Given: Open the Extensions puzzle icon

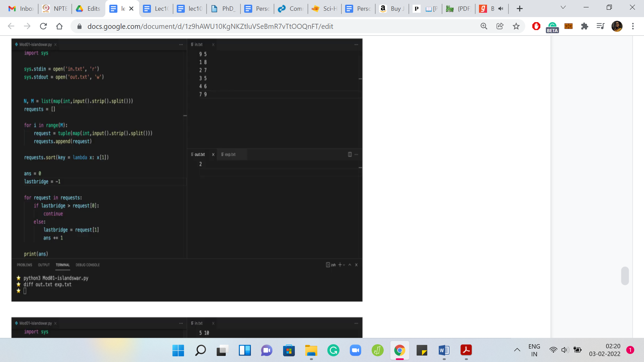Looking at the screenshot, I should tap(585, 26).
